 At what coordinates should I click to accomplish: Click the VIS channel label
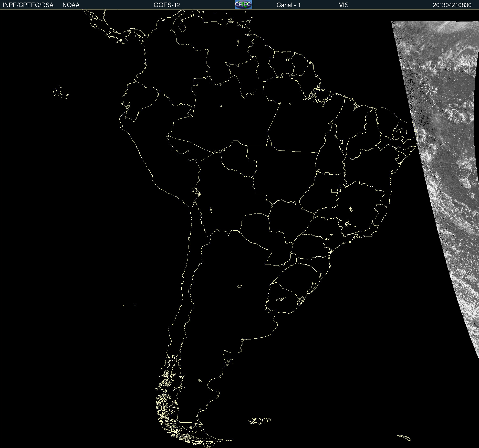coord(344,5)
